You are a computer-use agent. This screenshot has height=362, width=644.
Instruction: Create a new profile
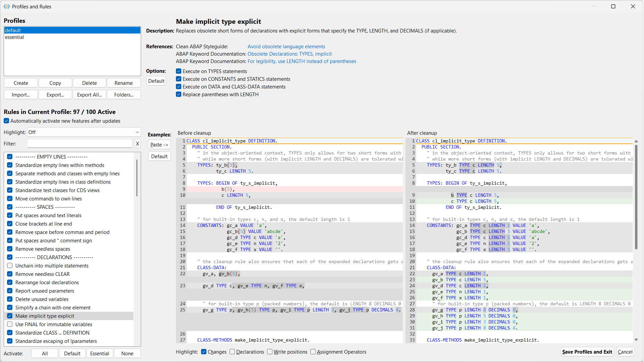click(21, 83)
